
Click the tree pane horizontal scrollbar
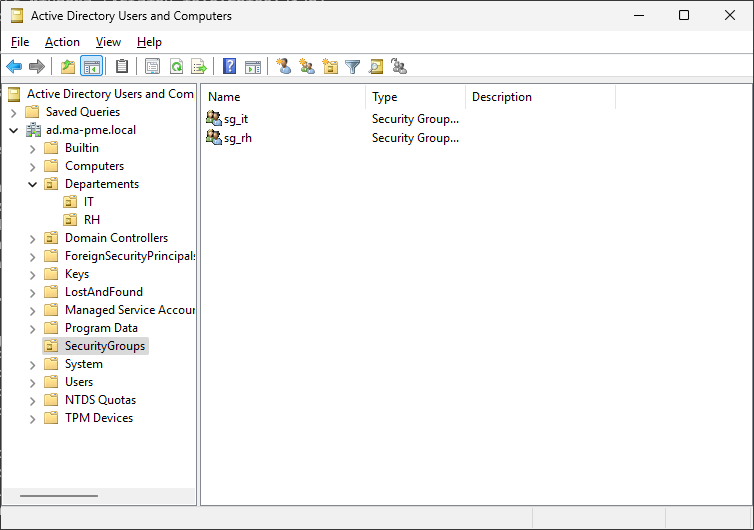(59, 495)
